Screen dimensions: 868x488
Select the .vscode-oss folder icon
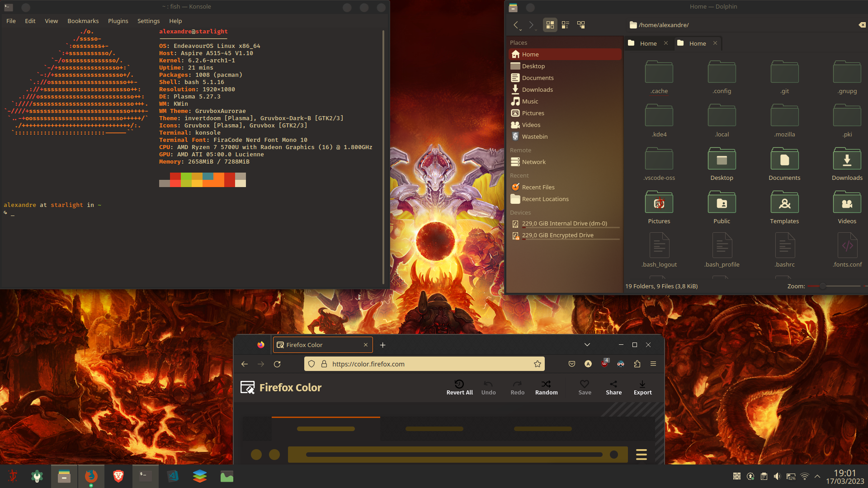coord(659,159)
